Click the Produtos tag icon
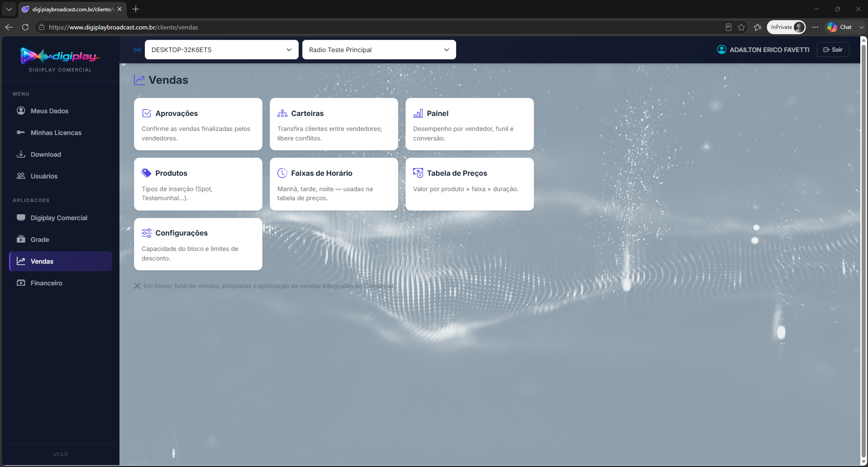Viewport: 868px width, 467px height. (147, 173)
